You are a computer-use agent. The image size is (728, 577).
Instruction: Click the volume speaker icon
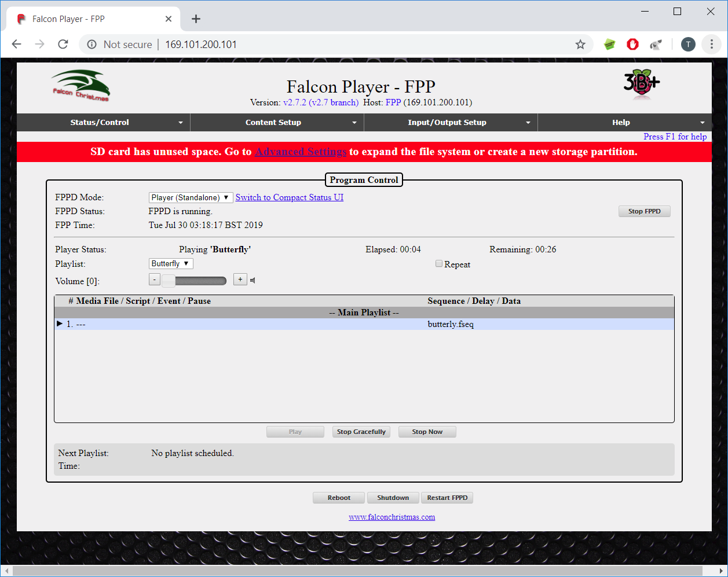[x=253, y=281]
